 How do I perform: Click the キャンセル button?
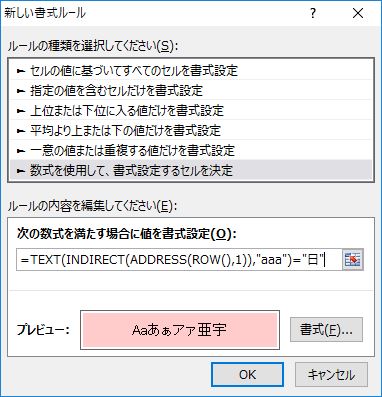point(331,375)
